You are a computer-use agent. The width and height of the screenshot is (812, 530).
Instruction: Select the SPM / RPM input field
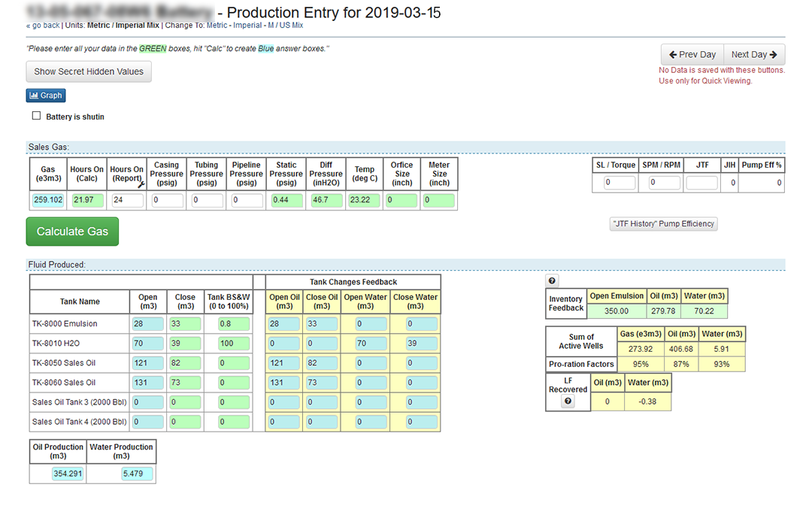664,183
